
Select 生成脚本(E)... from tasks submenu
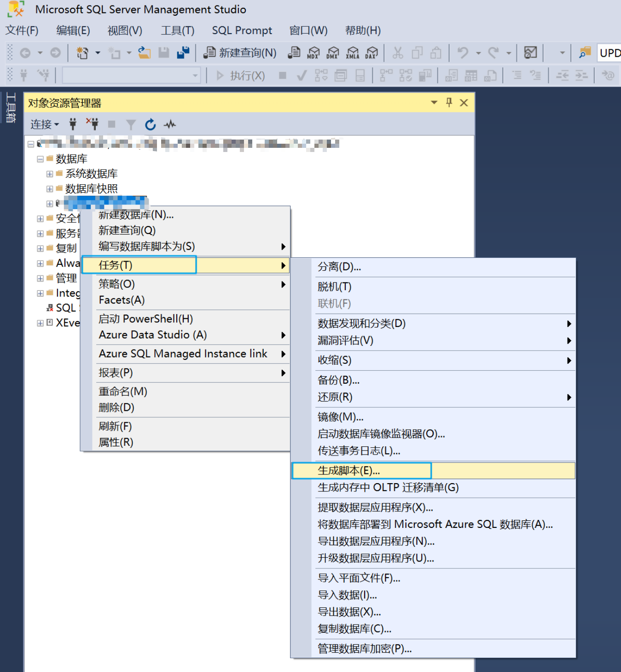[x=433, y=471]
